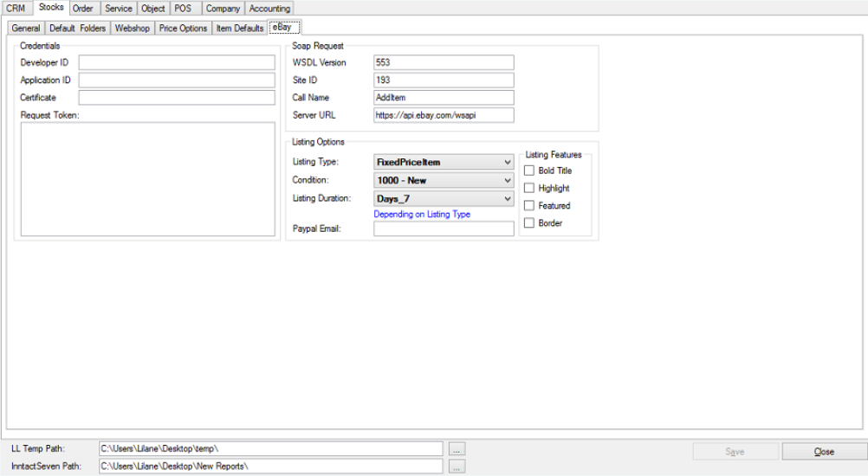Viewport: 868px width, 476px height.
Task: Open the Listing Duration dropdown
Action: click(444, 198)
